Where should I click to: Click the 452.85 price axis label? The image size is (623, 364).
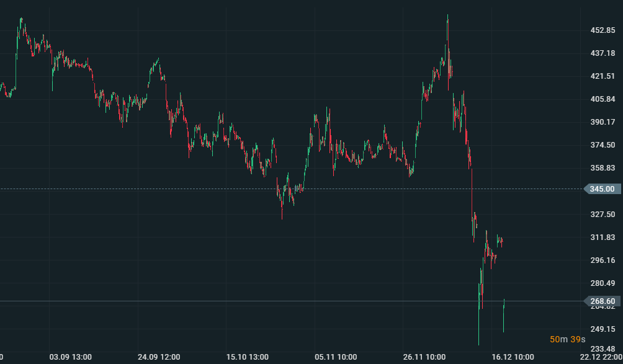603,30
